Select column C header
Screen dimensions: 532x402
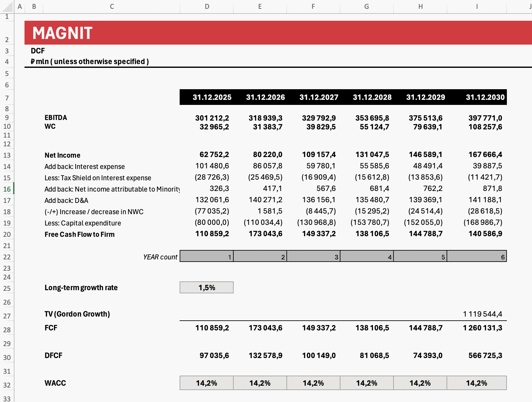pos(112,6)
